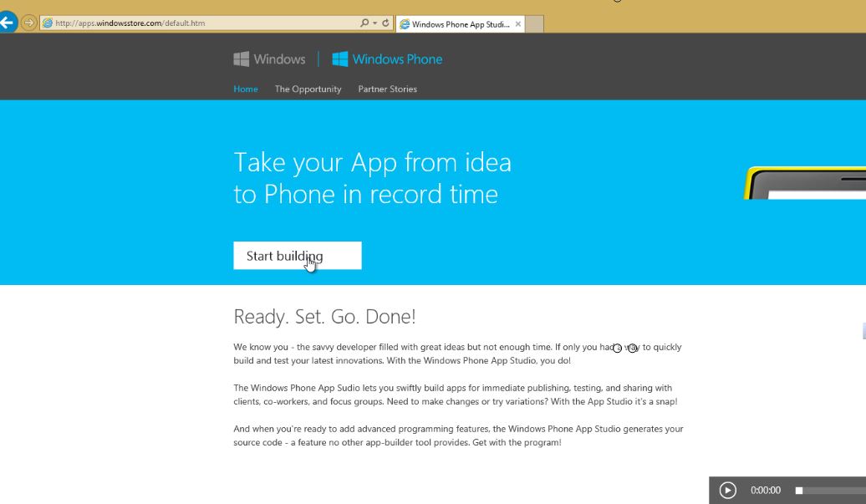This screenshot has height=504, width=866.
Task: Click the Windows logo link
Action: (x=269, y=59)
